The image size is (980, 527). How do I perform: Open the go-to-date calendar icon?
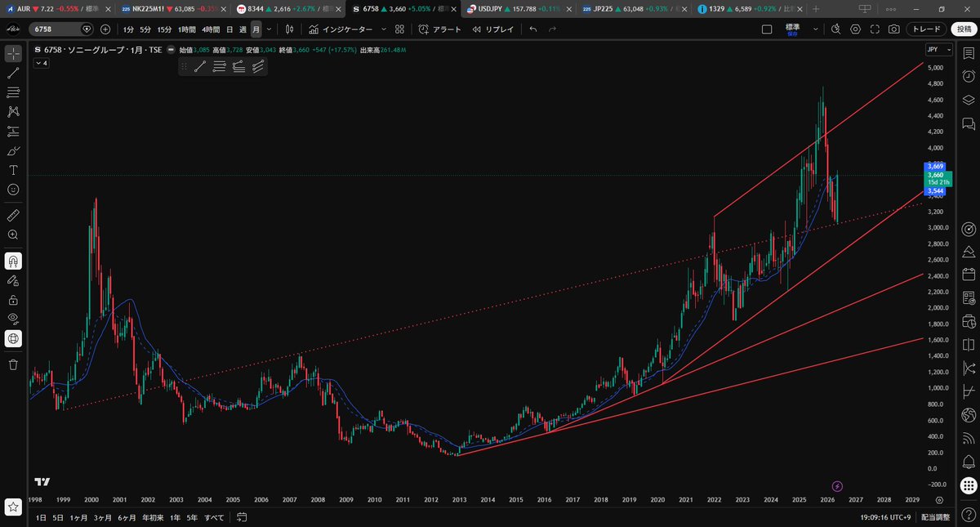point(242,517)
